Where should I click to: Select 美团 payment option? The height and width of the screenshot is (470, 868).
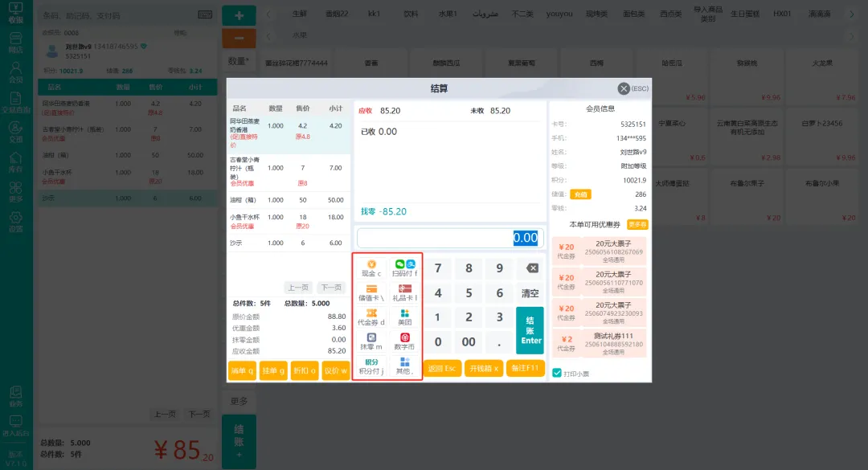click(x=404, y=317)
